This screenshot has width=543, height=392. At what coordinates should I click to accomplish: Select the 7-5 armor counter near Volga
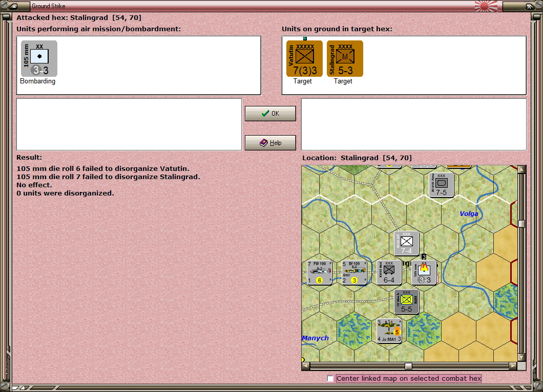[x=441, y=185]
